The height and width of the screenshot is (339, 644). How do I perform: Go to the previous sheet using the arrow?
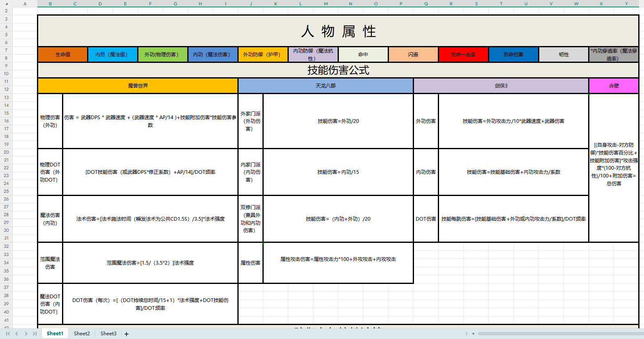click(x=17, y=334)
